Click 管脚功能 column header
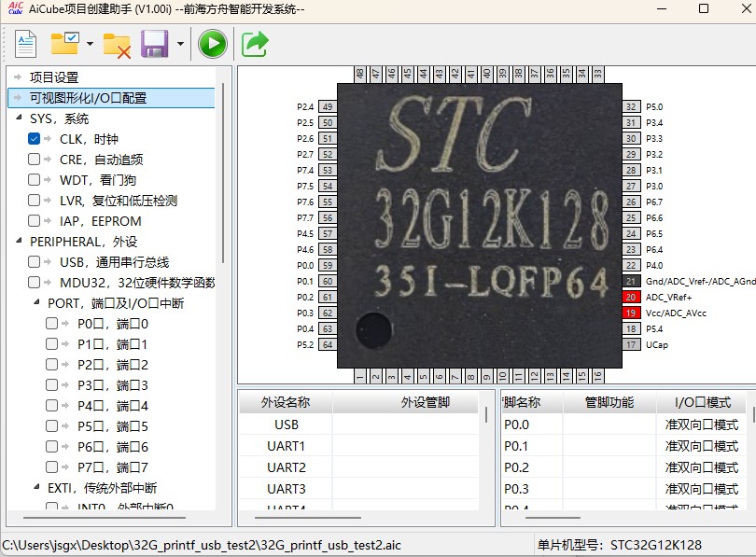The height and width of the screenshot is (557, 756). coord(609,402)
